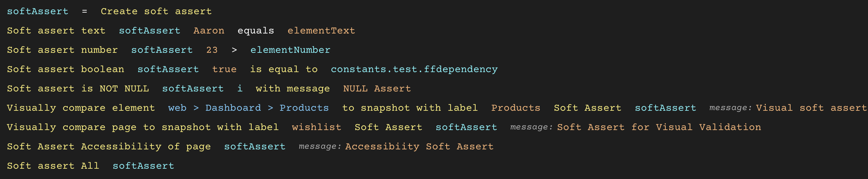
Task: Edit the "Visual soft assert" message
Action: click(x=811, y=108)
